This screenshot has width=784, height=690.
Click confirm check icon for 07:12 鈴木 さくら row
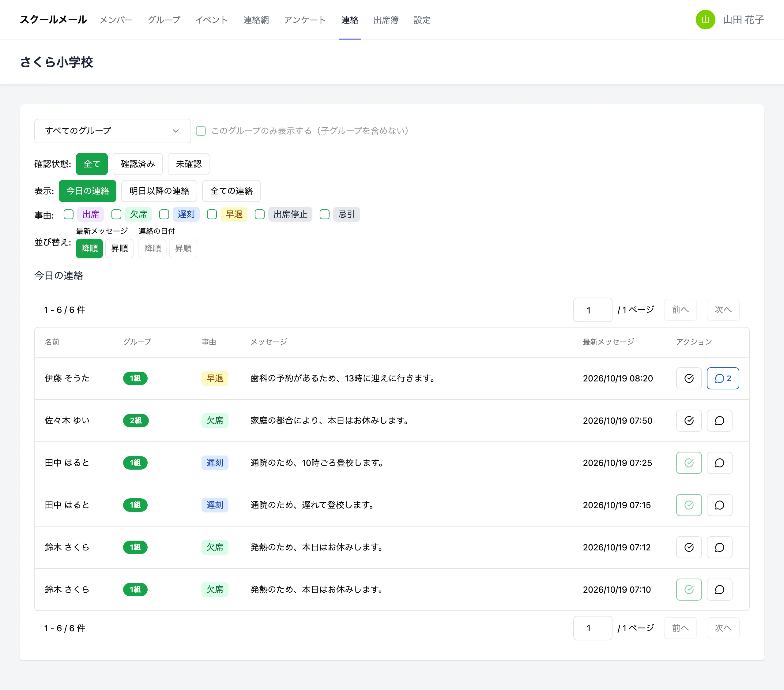click(x=689, y=547)
